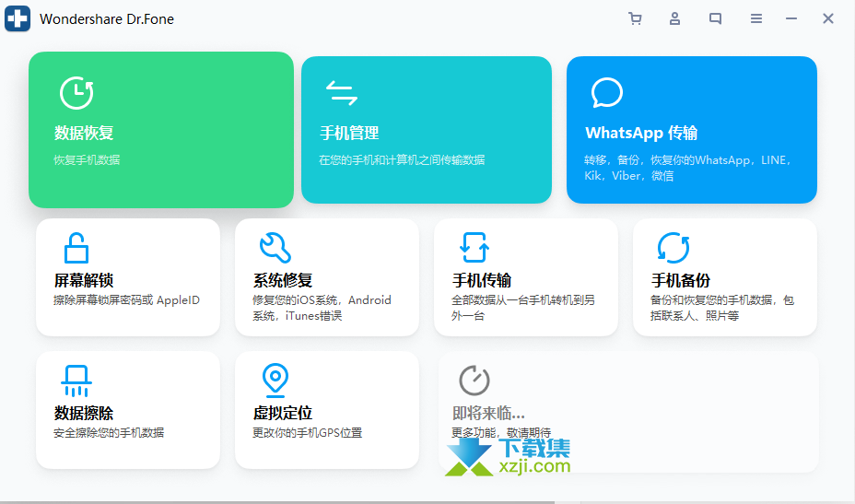Select the 屏幕解锁 title
The height and width of the screenshot is (504, 855).
[84, 280]
